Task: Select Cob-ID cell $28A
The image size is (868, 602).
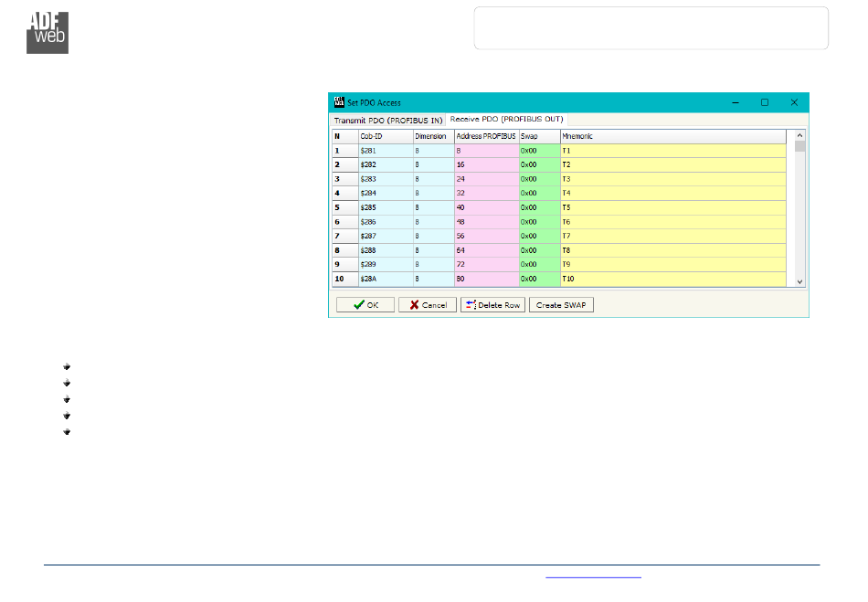Action: [x=386, y=279]
